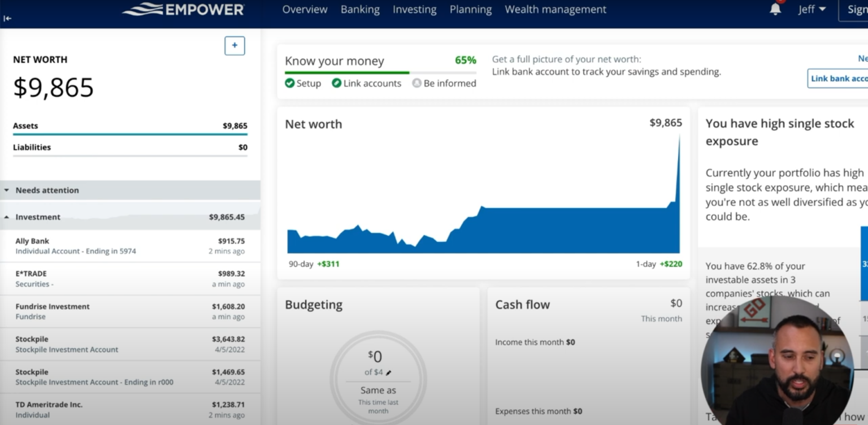
Task: Open the Wealth management menu
Action: (555, 10)
